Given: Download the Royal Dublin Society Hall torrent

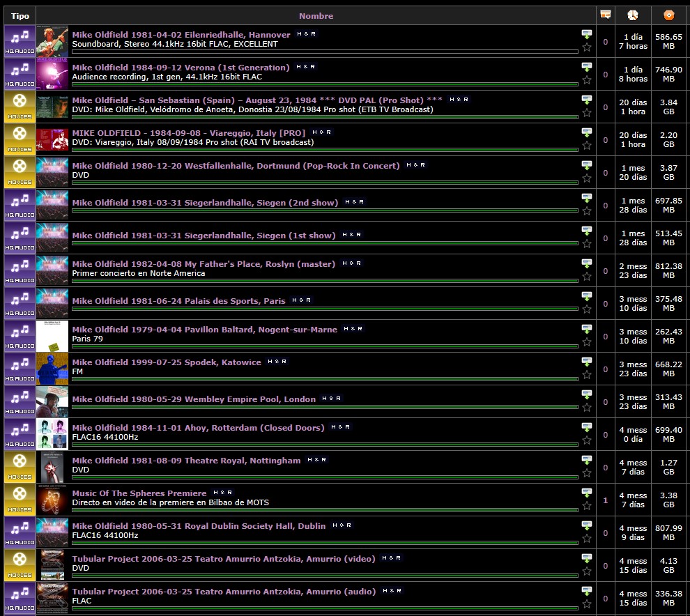Looking at the screenshot, I should 587,526.
